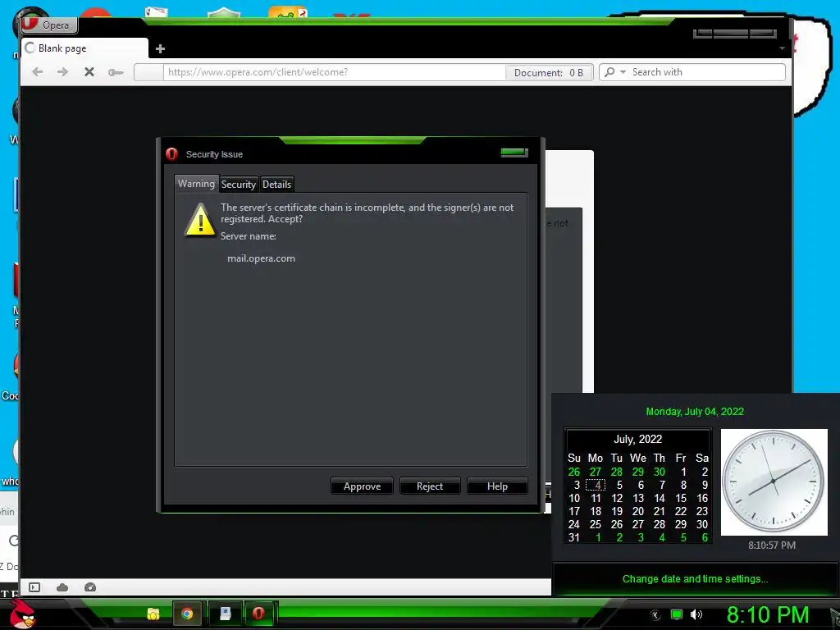Reject the certificate
Screen dimensions: 840x630
[x=430, y=486]
